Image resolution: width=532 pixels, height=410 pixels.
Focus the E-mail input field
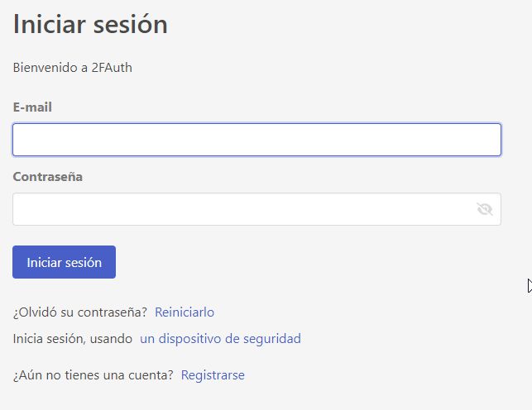pyautogui.click(x=256, y=140)
